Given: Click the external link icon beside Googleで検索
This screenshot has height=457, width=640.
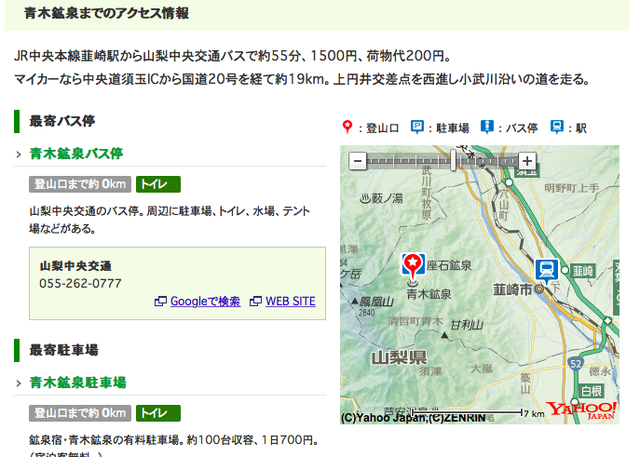Looking at the screenshot, I should [x=160, y=301].
